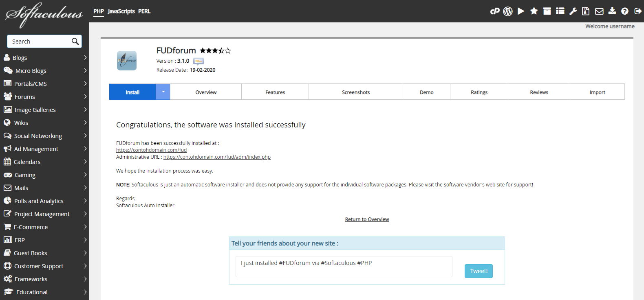Screen dimensions: 644x300
Task: Expand the E-Commerce sidebar category
Action: pyautogui.click(x=45, y=227)
